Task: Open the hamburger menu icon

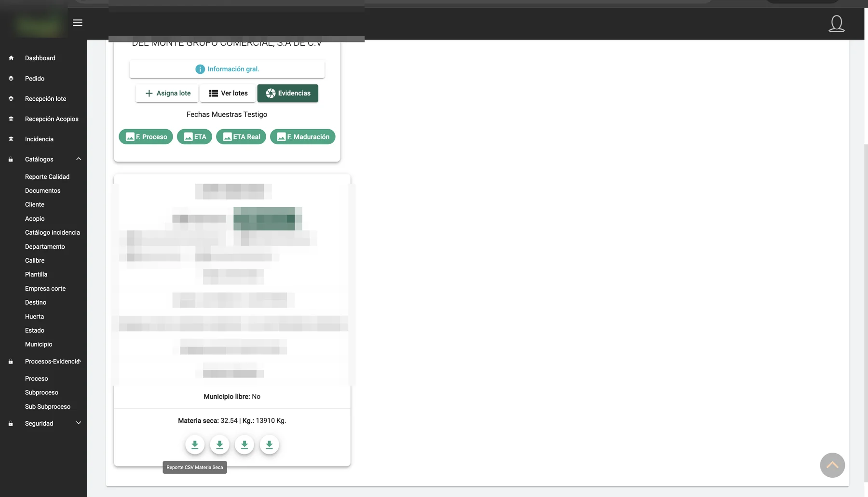Action: point(78,23)
